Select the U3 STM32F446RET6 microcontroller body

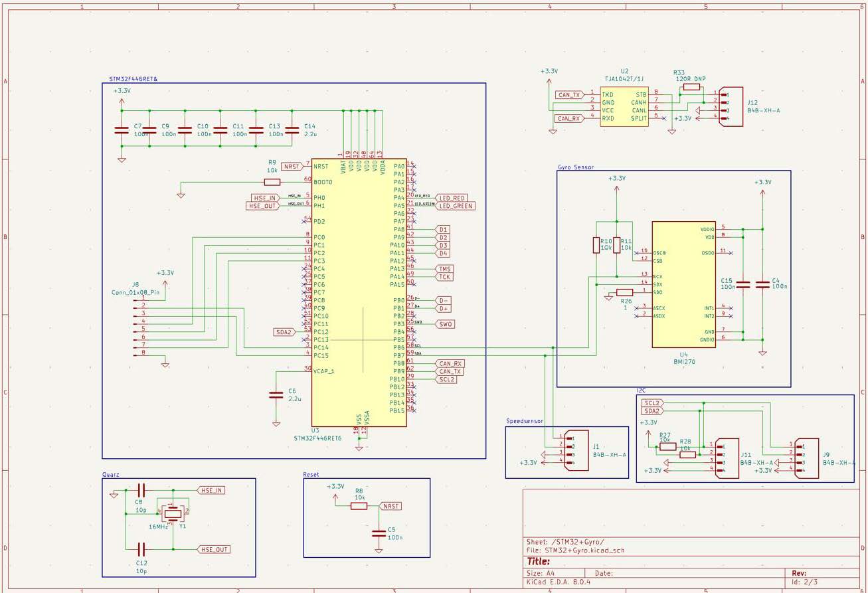(359, 292)
